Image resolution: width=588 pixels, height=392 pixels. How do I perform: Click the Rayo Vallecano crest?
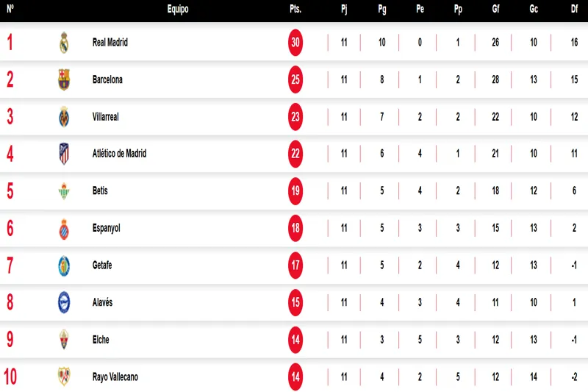pyautogui.click(x=64, y=377)
